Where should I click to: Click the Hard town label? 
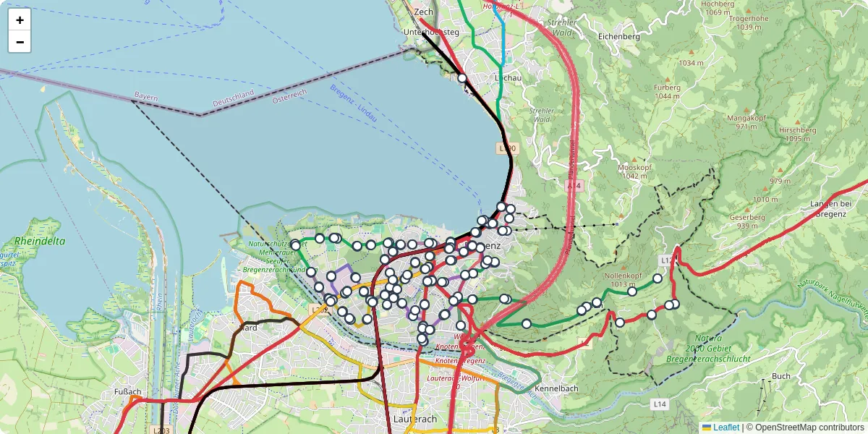coord(248,328)
